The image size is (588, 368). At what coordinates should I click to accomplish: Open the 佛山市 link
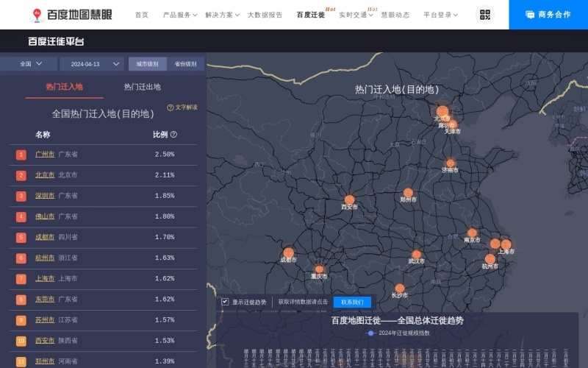click(x=45, y=216)
